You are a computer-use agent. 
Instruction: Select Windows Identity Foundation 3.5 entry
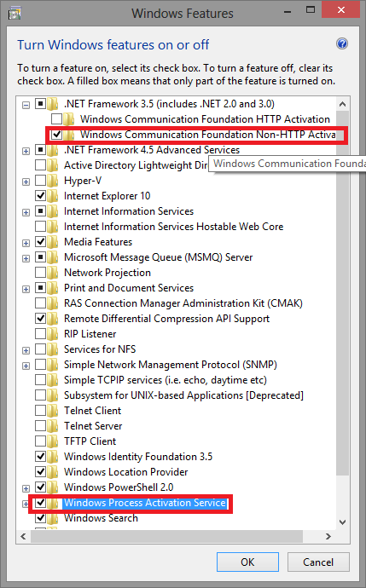(x=138, y=457)
